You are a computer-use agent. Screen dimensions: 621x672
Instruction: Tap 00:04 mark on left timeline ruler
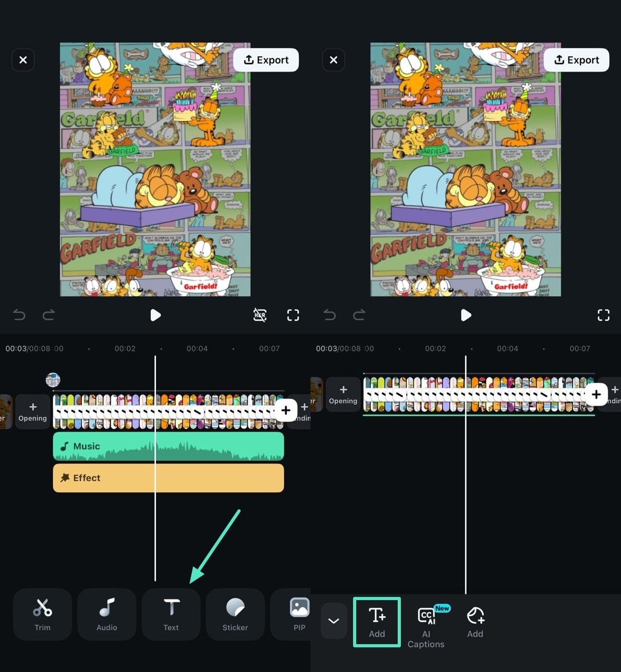coord(197,349)
